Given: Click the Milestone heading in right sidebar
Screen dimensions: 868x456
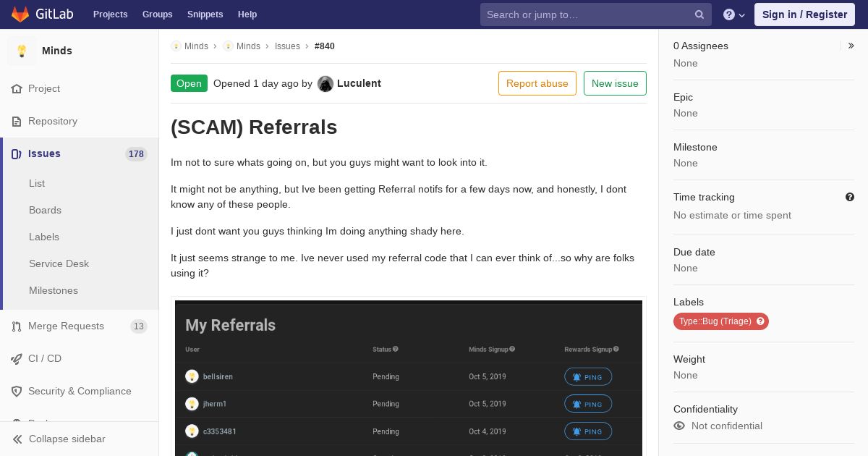Looking at the screenshot, I should click(695, 147).
